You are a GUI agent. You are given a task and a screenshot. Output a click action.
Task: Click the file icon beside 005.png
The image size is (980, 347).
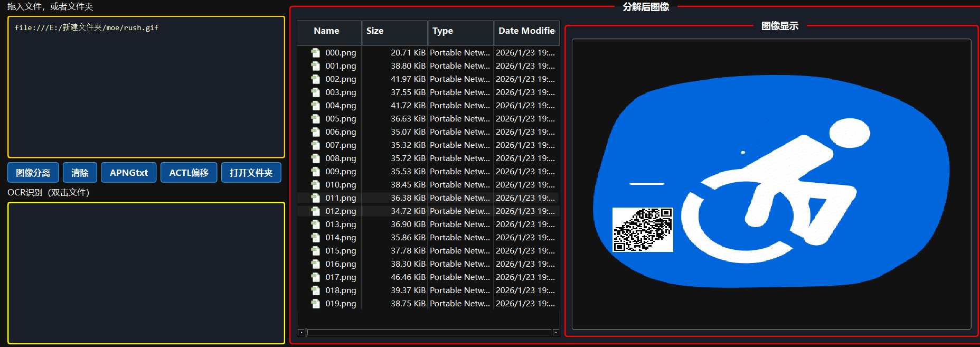pos(315,119)
